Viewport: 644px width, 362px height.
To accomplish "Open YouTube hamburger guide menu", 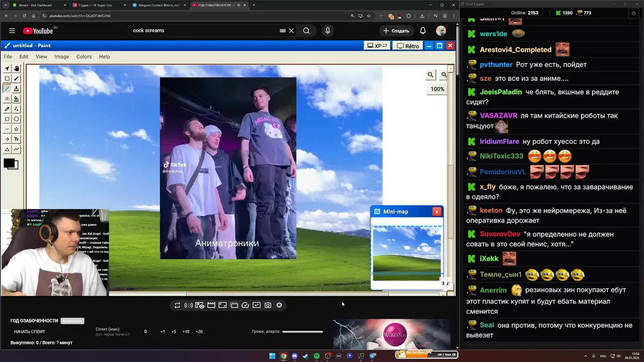I will tap(12, 31).
